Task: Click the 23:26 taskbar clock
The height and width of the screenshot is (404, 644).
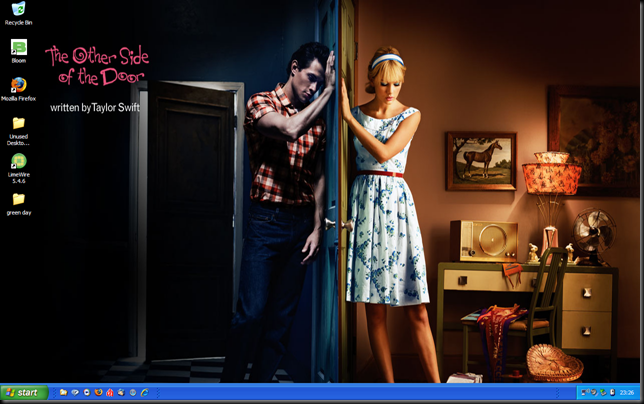Action: [627, 393]
